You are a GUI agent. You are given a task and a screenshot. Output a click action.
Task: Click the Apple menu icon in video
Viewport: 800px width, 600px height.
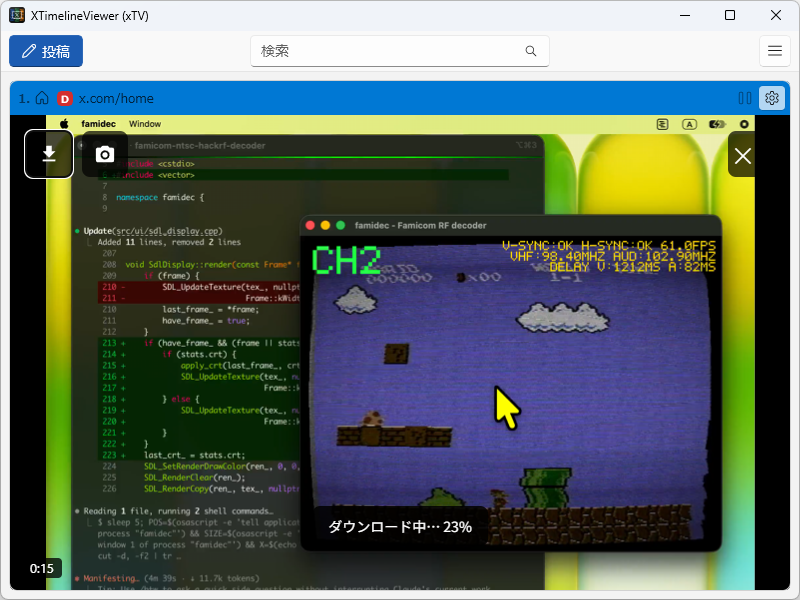pyautogui.click(x=64, y=124)
